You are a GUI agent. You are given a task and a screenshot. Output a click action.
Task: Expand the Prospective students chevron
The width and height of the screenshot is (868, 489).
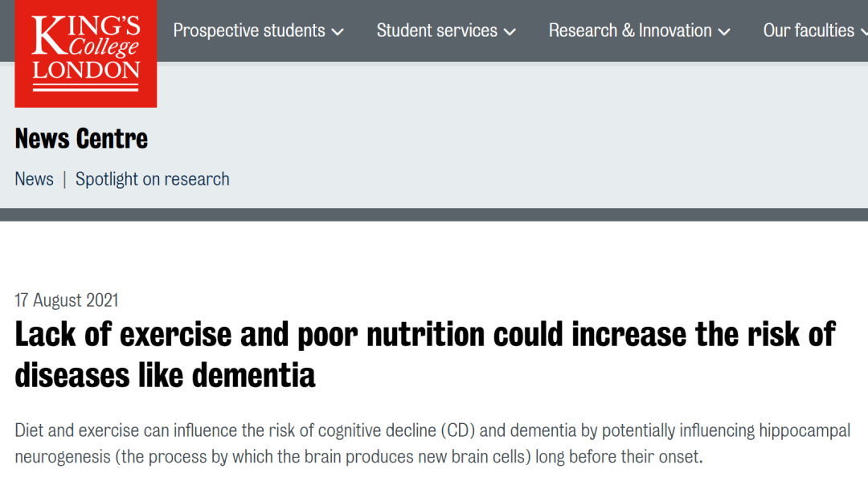(x=338, y=32)
